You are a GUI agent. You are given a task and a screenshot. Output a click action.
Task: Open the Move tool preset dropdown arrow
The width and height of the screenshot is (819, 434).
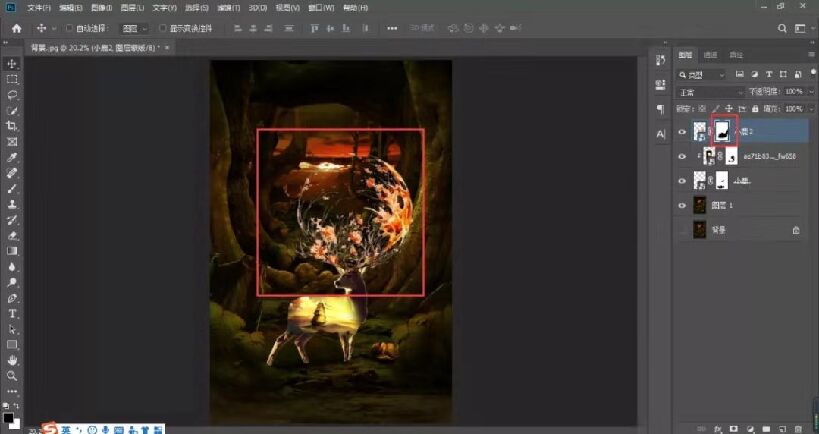click(54, 29)
